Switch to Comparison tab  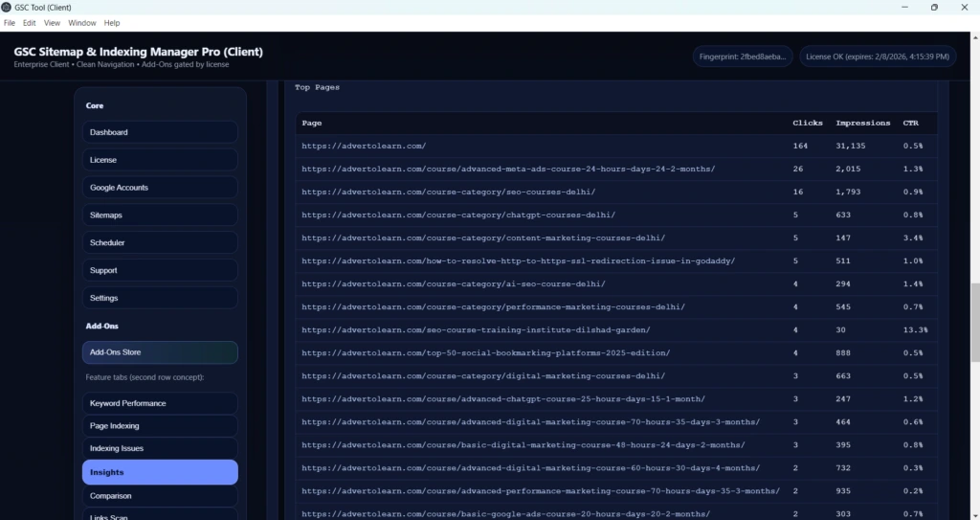[160, 496]
